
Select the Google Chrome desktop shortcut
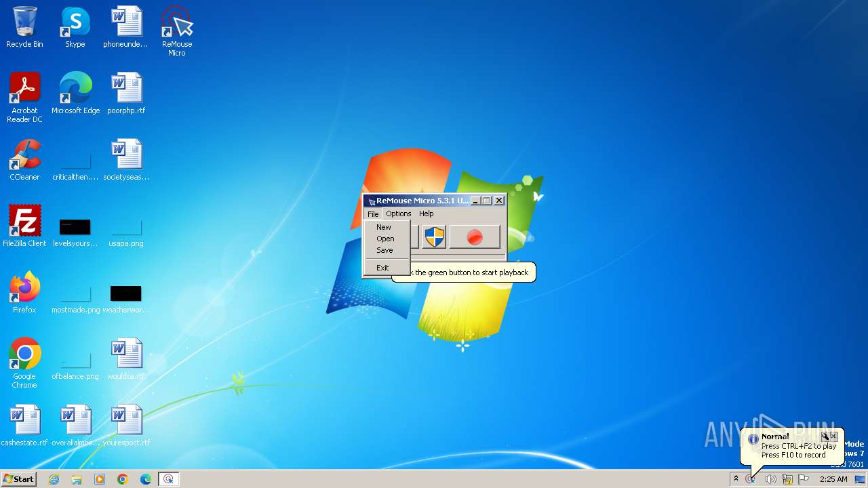click(x=24, y=363)
